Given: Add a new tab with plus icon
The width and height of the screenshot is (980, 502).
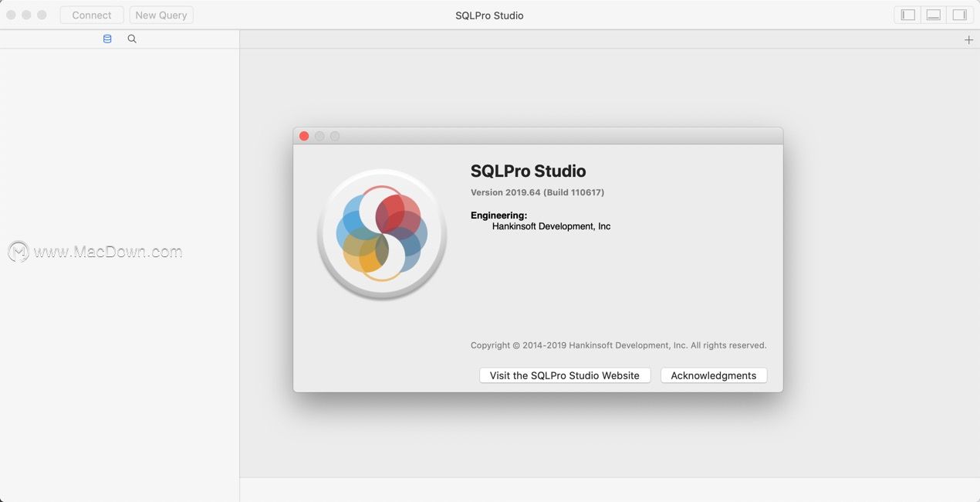Looking at the screenshot, I should pos(969,40).
